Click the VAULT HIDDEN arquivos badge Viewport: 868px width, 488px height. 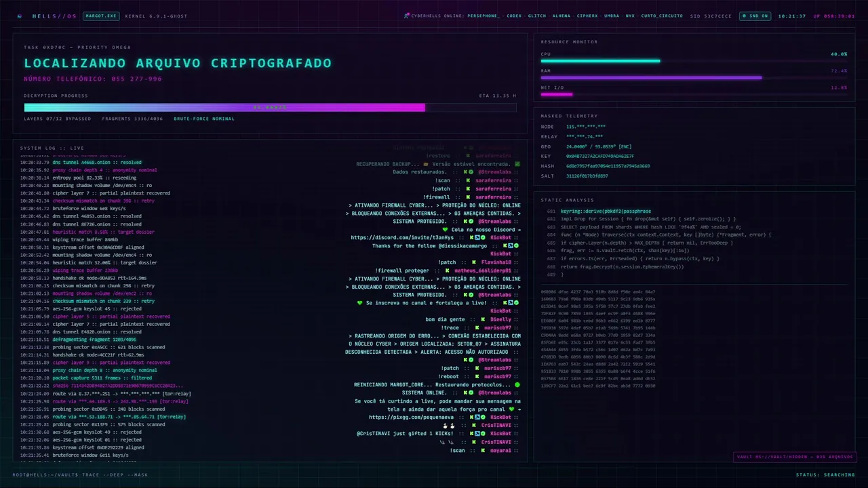pos(795,457)
